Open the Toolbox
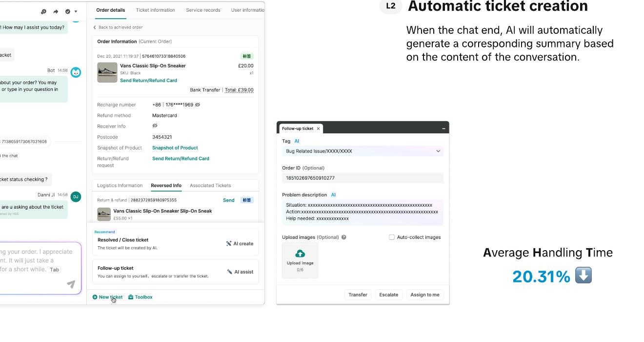 pyautogui.click(x=141, y=297)
